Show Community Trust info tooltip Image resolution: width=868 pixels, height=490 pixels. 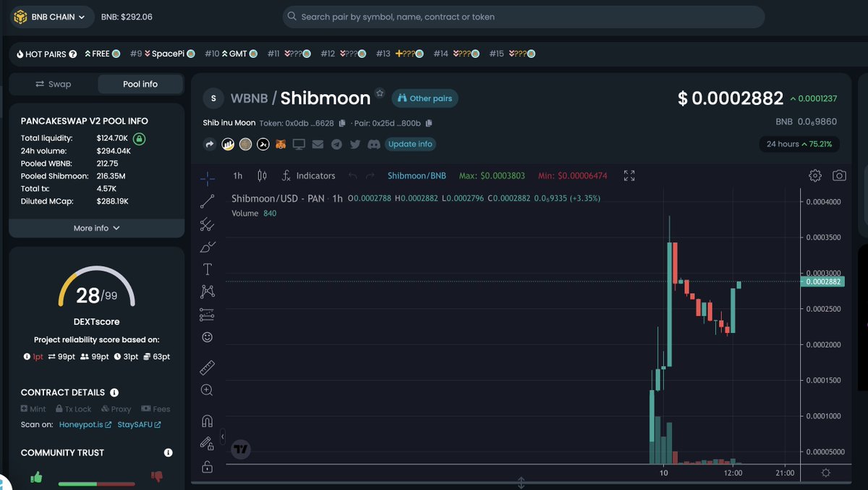[168, 452]
